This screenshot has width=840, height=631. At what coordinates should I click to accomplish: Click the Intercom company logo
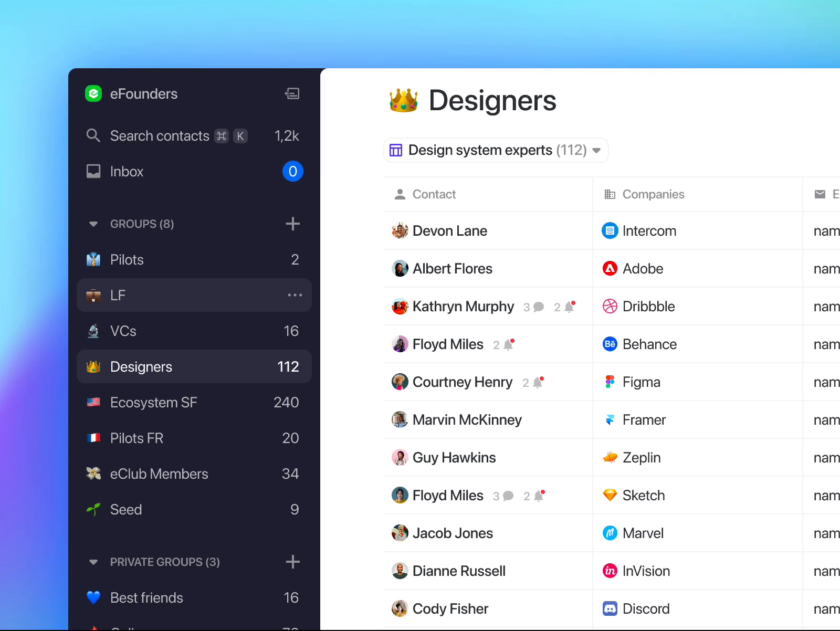coord(610,230)
